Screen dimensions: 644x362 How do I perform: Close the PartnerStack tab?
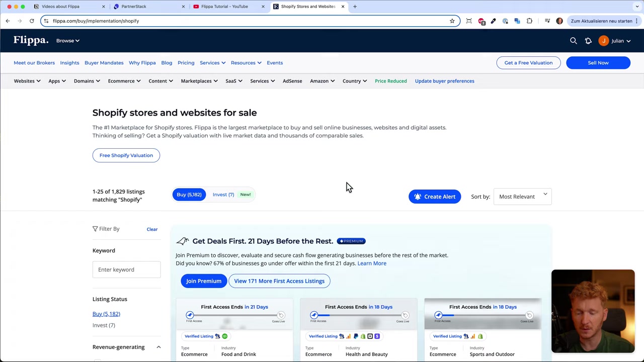click(x=183, y=7)
